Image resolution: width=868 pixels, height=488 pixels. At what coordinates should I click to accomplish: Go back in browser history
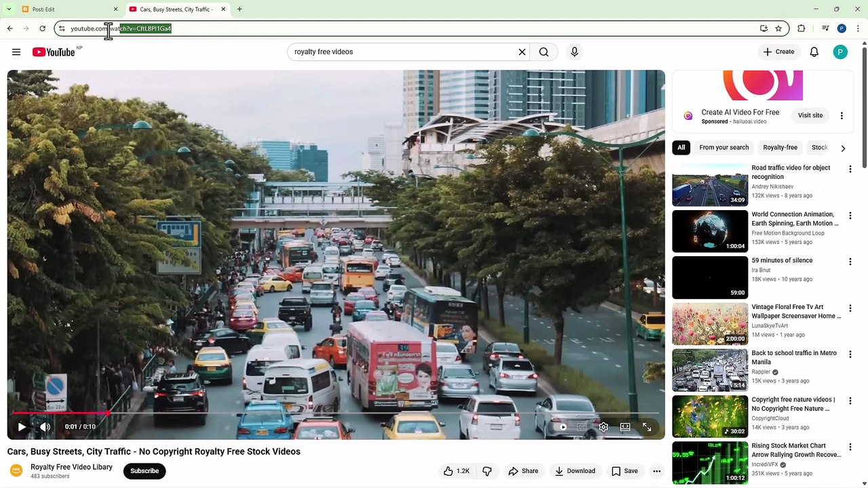pyautogui.click(x=10, y=28)
